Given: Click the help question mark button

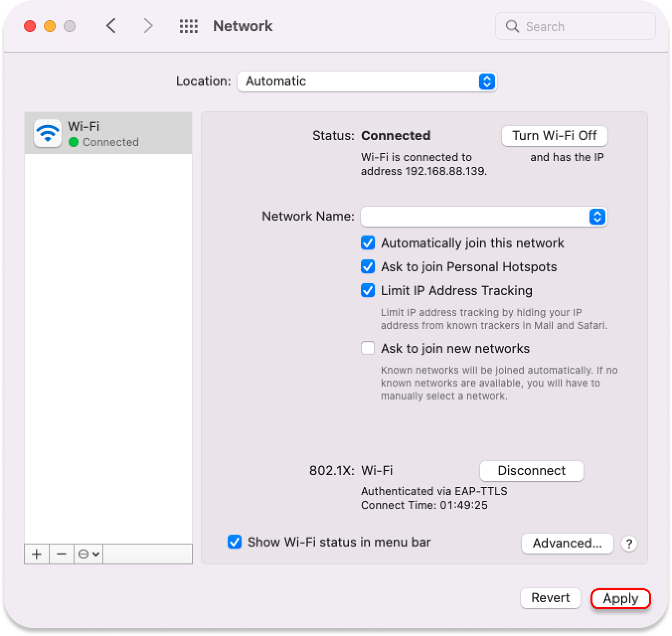Looking at the screenshot, I should tap(629, 544).
